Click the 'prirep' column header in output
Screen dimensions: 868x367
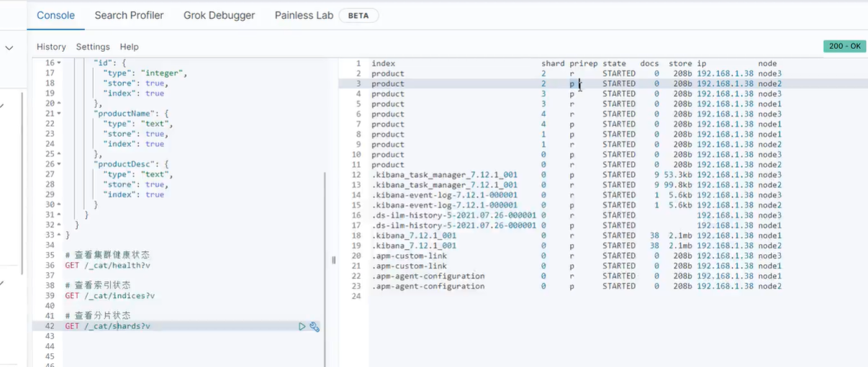pyautogui.click(x=584, y=63)
